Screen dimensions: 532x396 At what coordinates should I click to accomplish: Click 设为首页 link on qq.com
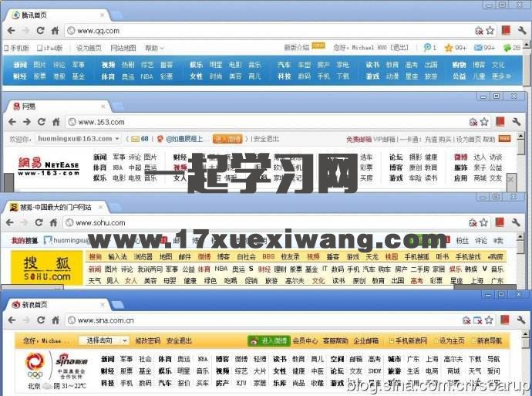[89, 48]
